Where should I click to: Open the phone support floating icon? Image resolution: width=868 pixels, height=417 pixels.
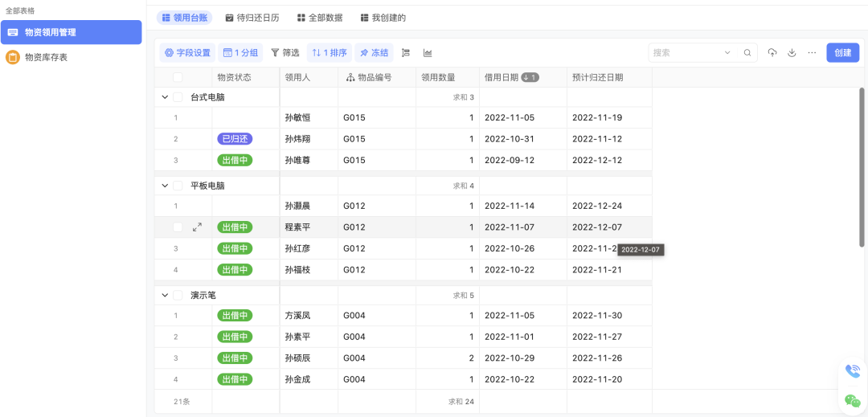(853, 371)
